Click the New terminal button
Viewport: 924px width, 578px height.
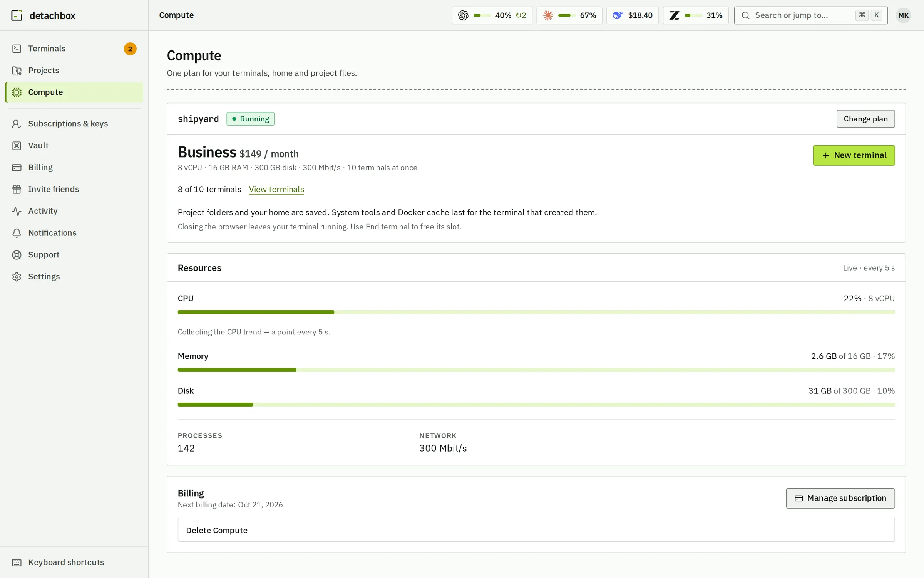coord(854,155)
